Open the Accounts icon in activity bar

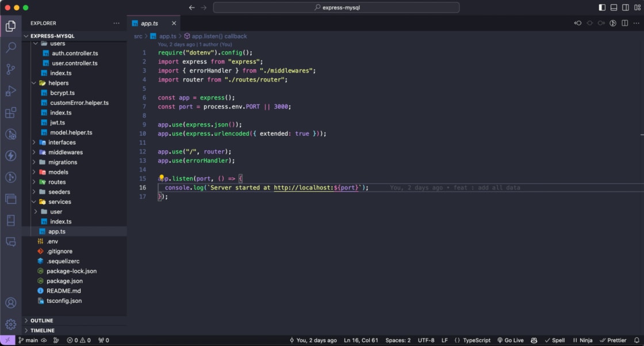tap(11, 303)
